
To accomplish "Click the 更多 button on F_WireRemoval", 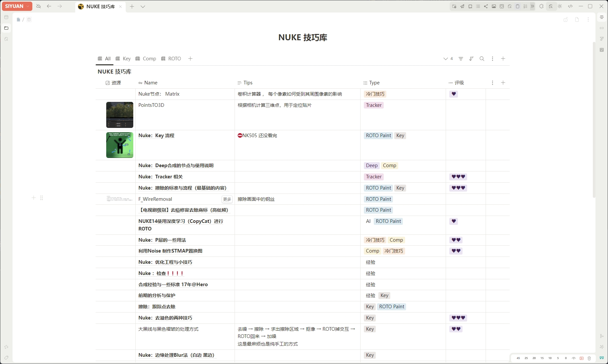I will point(227,199).
